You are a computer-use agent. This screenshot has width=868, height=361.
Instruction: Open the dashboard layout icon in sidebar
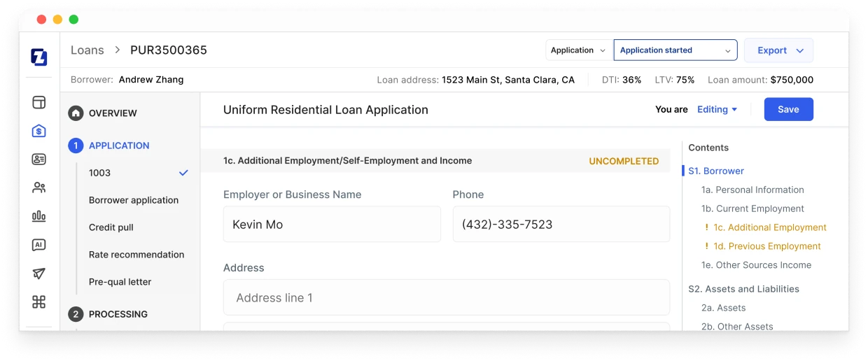click(39, 102)
